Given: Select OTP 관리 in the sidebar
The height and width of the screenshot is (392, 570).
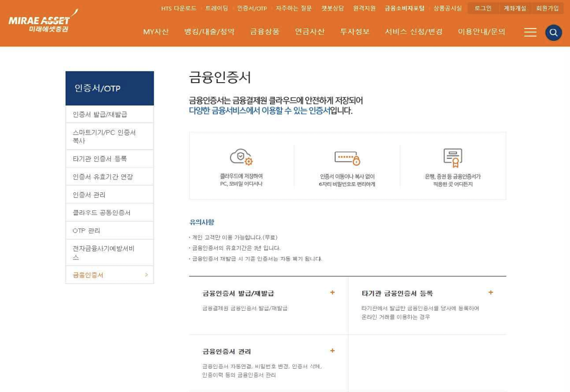Looking at the screenshot, I should coord(110,230).
